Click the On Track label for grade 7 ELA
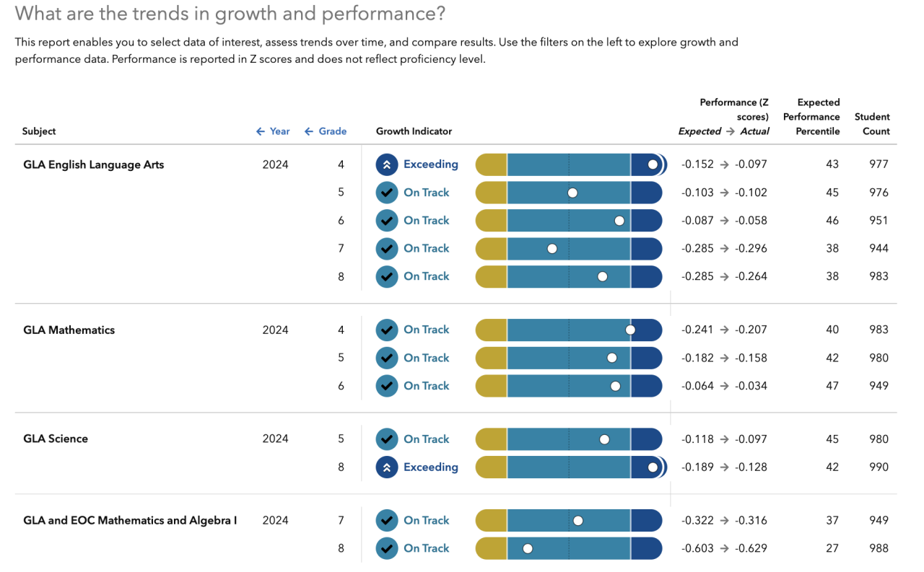The image size is (924, 572). coord(426,249)
